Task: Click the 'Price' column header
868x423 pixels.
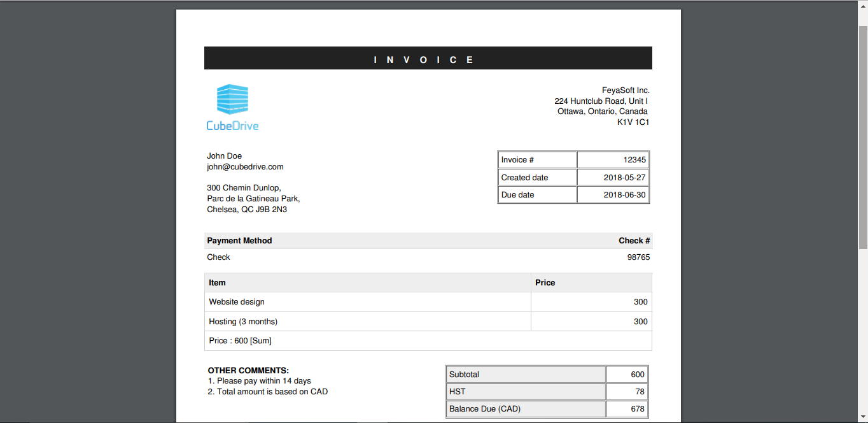Action: pos(591,283)
